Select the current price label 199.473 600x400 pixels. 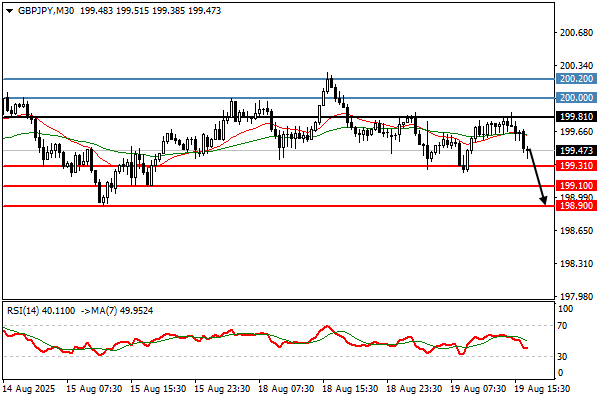pyautogui.click(x=576, y=150)
